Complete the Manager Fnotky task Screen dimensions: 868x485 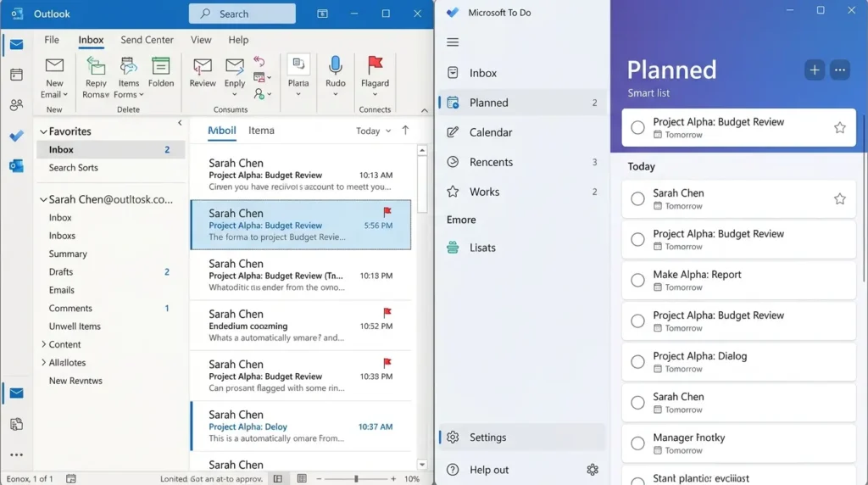tap(637, 443)
